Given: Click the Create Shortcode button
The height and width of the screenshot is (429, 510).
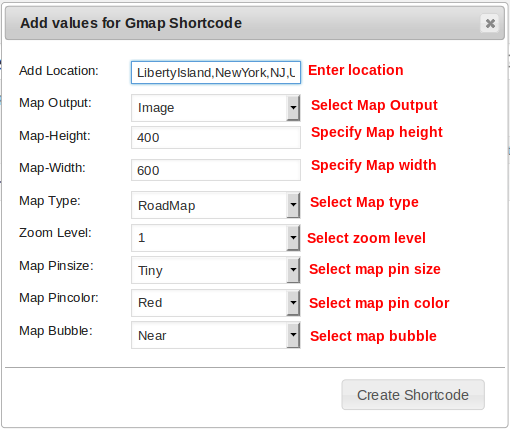Looking at the screenshot, I should coord(413,395).
